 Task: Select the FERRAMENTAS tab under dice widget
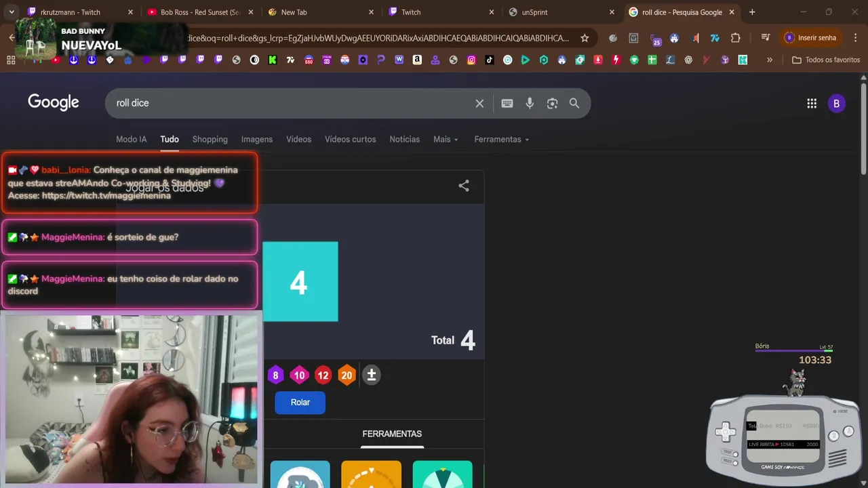392,434
